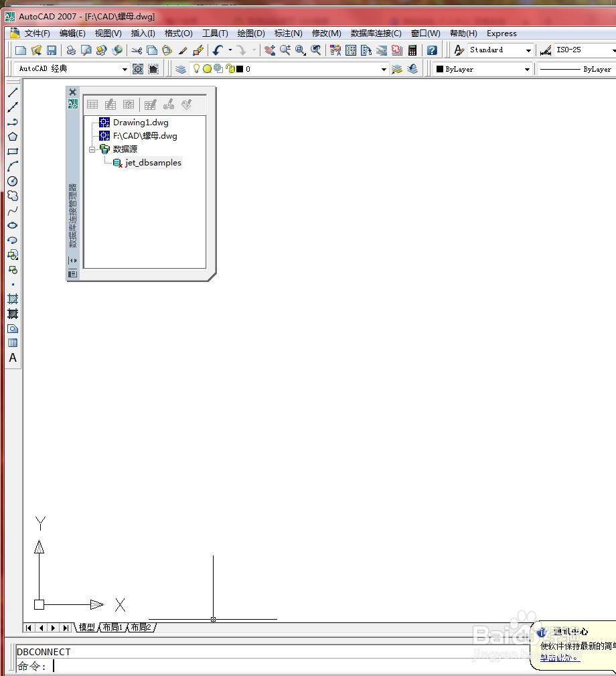Viewport: 616px width, 676px height.
Task: Open the QuickCalc calculator
Action: pyautogui.click(x=412, y=50)
